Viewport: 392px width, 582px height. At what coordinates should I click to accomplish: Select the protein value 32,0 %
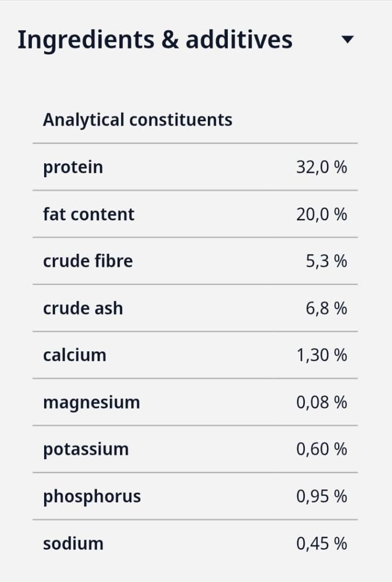coord(321,167)
